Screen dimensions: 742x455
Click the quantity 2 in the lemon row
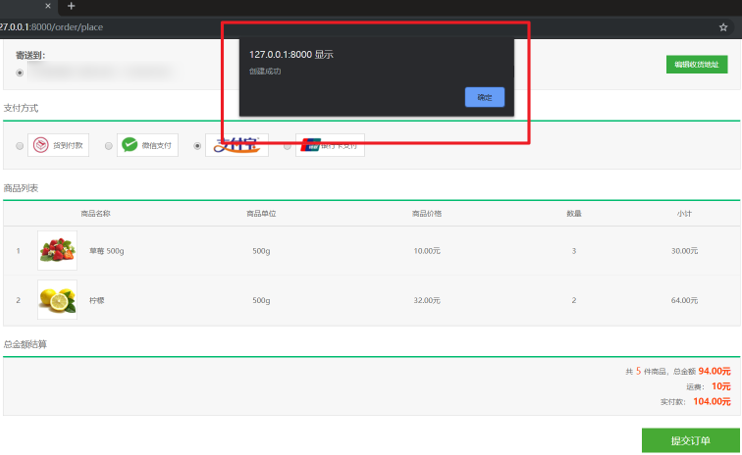coord(574,300)
